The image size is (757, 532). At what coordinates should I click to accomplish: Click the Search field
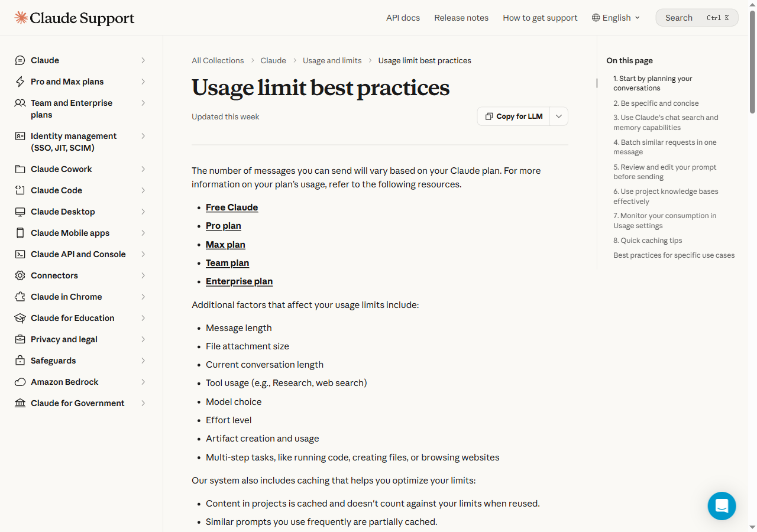[x=697, y=18]
